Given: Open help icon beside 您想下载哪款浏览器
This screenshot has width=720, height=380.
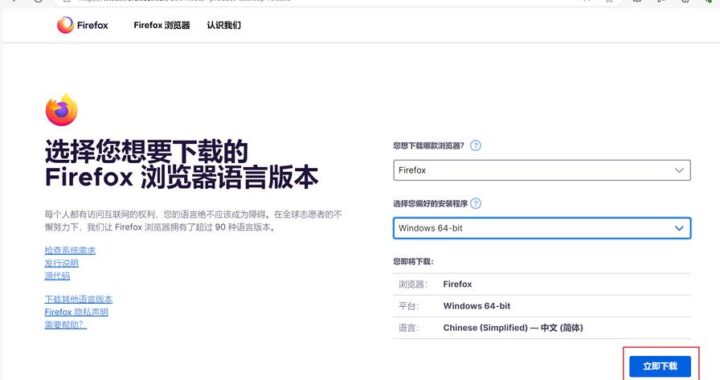Looking at the screenshot, I should [x=476, y=146].
